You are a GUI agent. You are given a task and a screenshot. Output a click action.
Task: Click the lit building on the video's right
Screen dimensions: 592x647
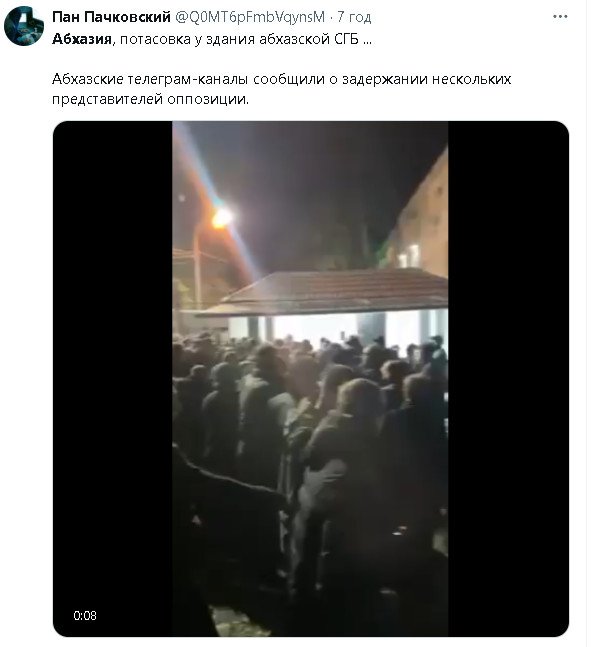423,223
